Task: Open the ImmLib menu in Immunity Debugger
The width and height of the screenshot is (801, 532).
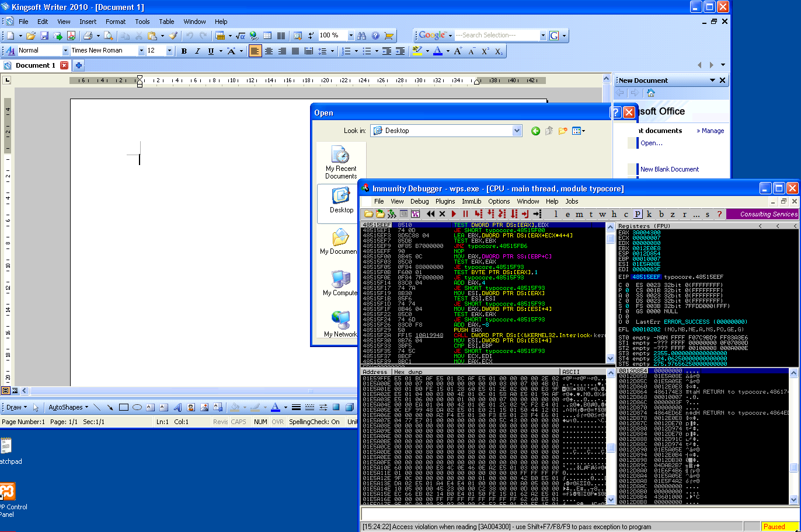Action: [x=472, y=201]
